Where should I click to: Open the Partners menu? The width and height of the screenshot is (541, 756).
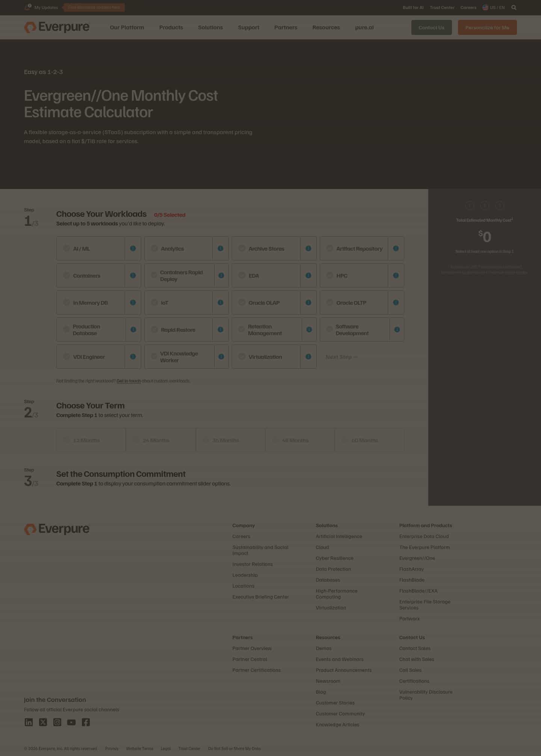[286, 27]
